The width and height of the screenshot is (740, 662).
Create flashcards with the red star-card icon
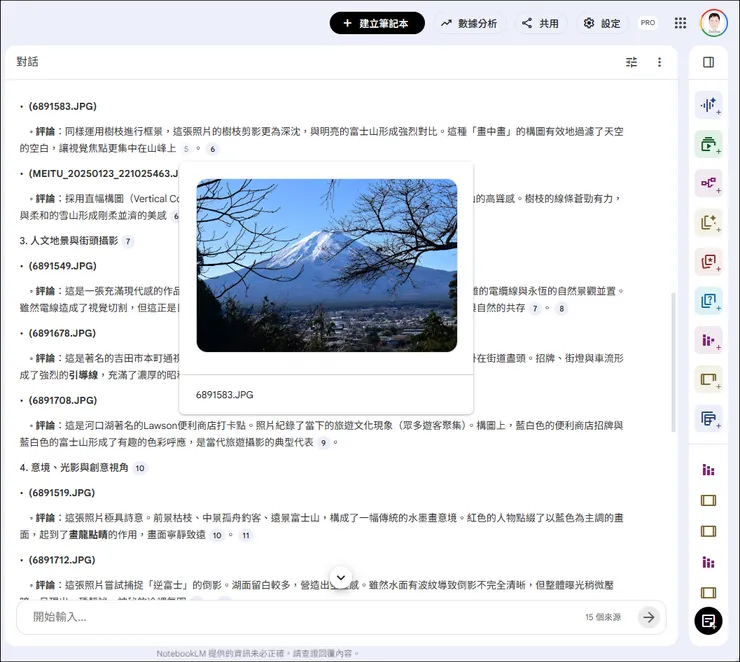[708, 262]
